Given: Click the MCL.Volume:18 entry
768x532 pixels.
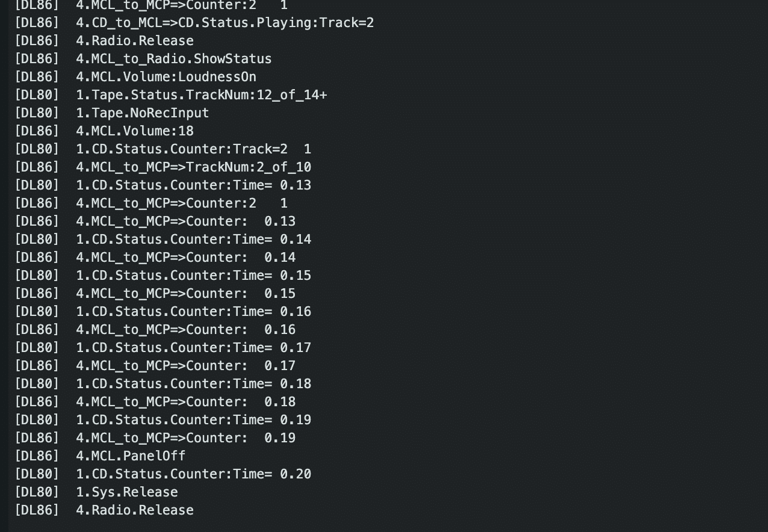Looking at the screenshot, I should coord(104,131).
